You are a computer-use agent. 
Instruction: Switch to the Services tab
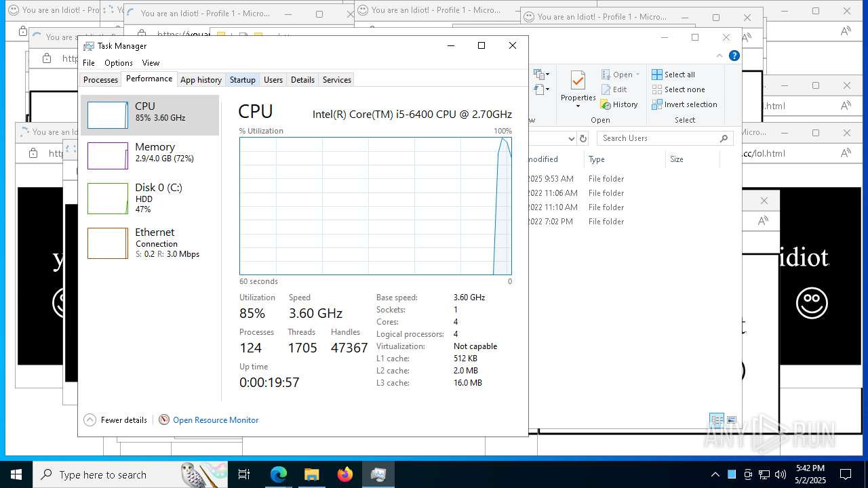[337, 79]
